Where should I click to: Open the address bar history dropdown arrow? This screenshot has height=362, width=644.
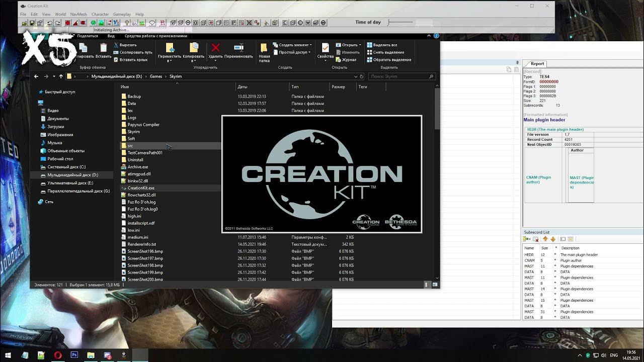pyautogui.click(x=356, y=76)
